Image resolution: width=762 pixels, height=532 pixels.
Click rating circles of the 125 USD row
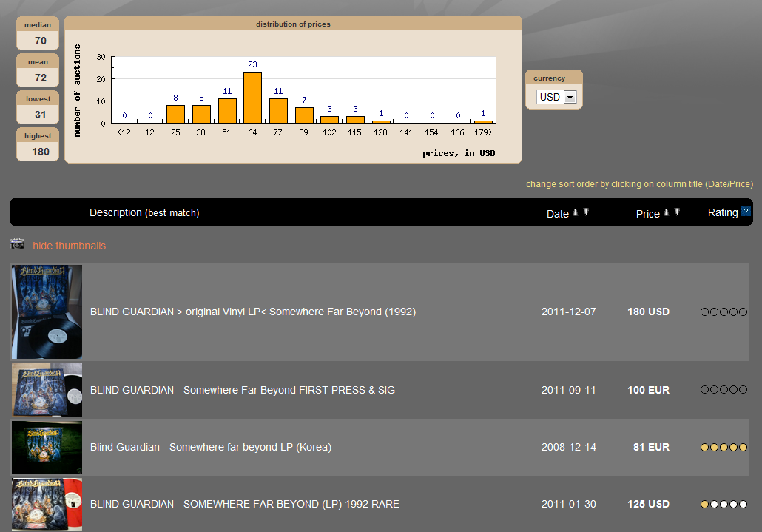[x=724, y=505]
